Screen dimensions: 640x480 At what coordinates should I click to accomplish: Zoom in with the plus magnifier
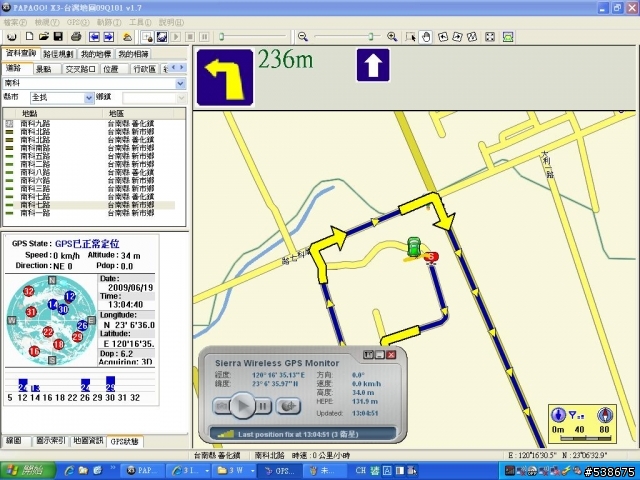pyautogui.click(x=392, y=37)
